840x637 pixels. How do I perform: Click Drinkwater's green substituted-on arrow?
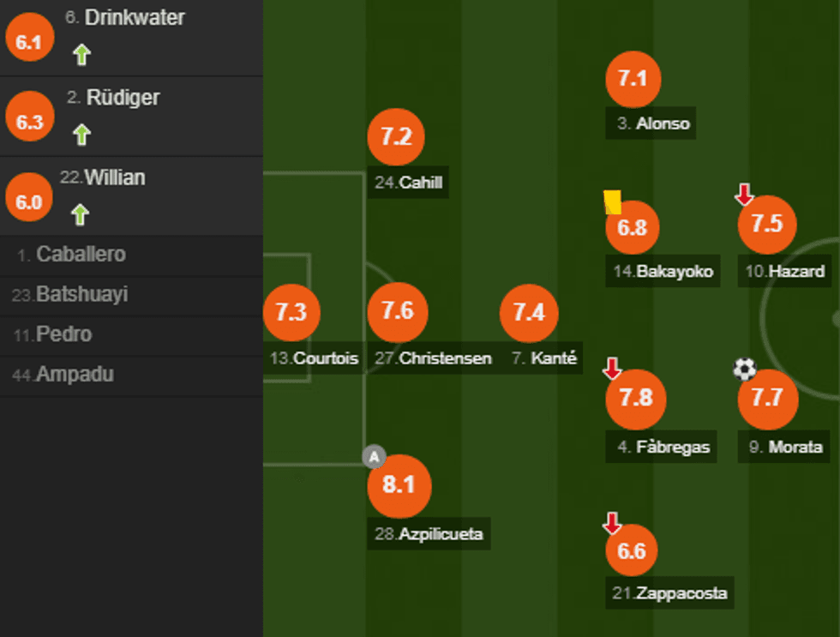click(x=81, y=56)
